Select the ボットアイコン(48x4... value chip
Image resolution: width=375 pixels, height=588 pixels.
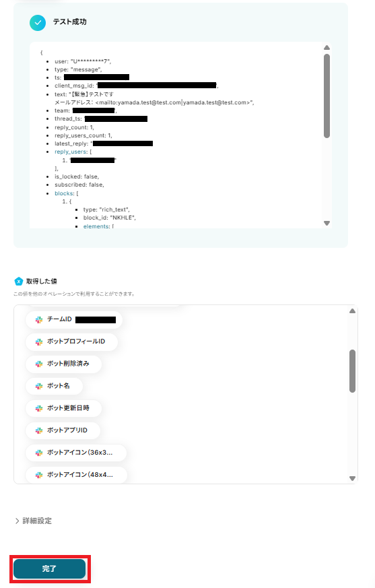coord(76,475)
